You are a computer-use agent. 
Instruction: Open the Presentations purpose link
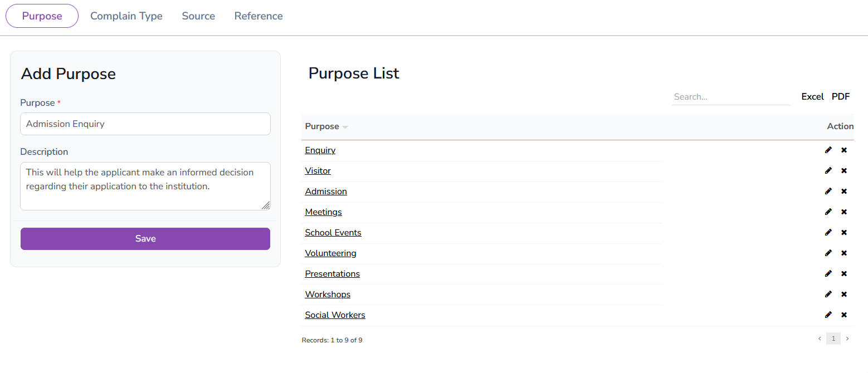[x=332, y=273]
